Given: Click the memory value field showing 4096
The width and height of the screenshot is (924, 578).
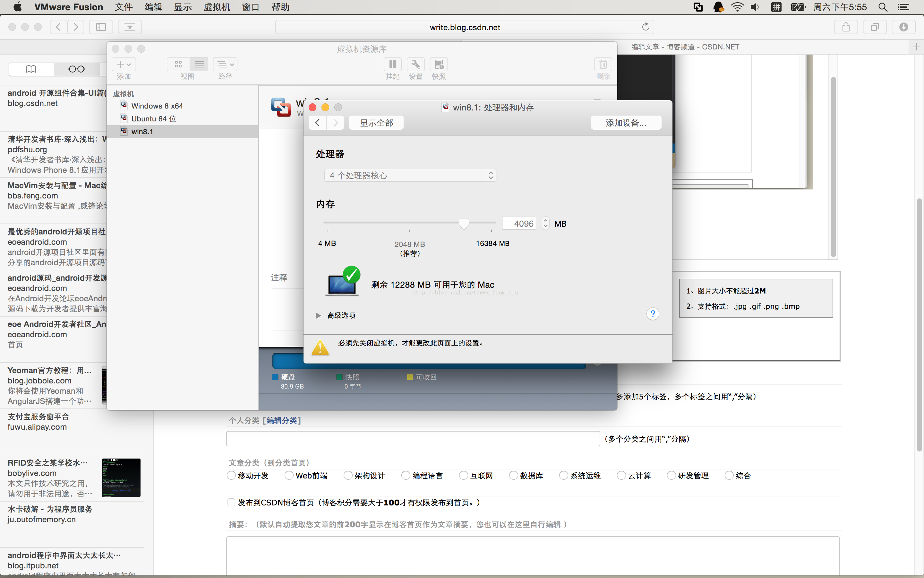Looking at the screenshot, I should pos(519,223).
